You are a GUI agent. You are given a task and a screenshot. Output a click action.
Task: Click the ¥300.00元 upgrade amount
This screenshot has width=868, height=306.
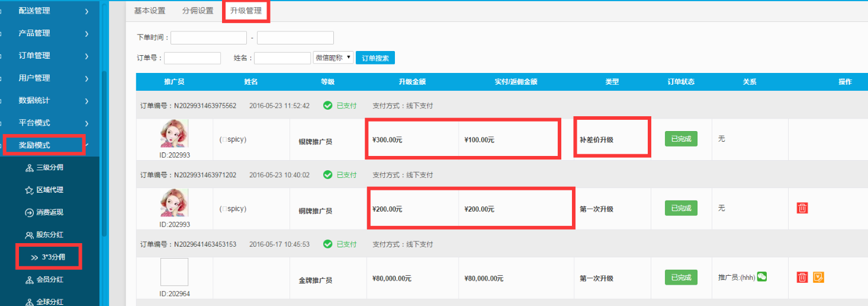pyautogui.click(x=387, y=140)
